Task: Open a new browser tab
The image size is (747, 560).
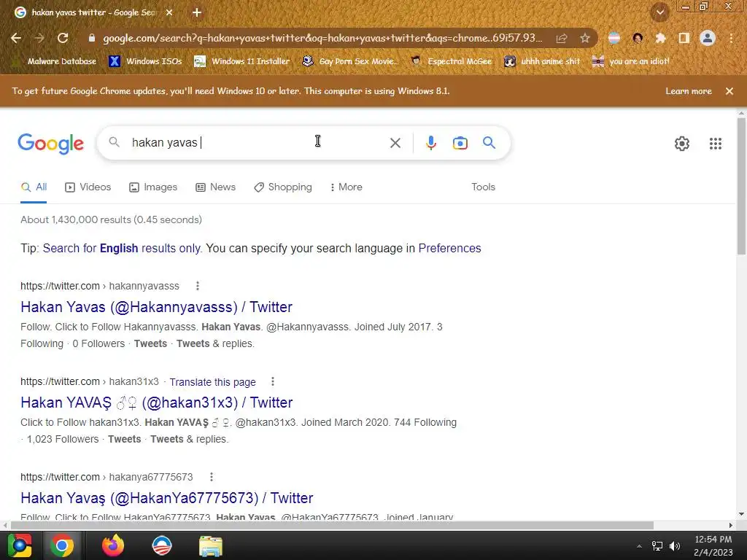Action: 197,12
